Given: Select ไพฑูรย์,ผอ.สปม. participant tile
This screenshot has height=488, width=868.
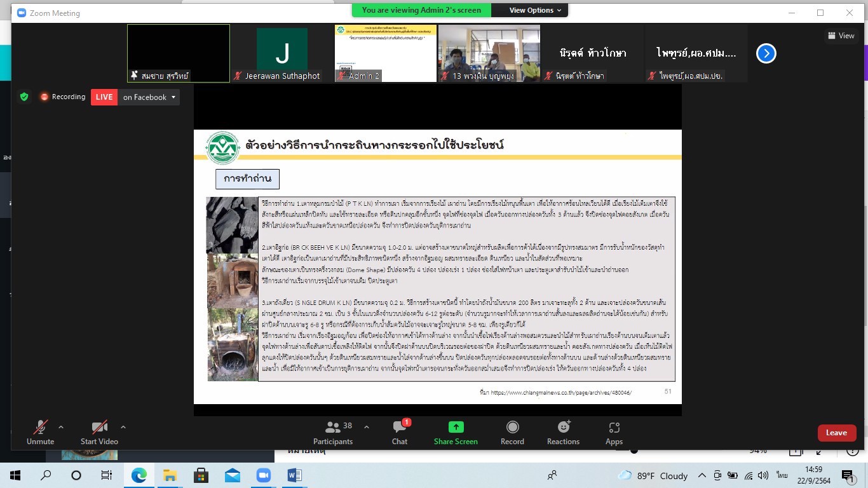Looking at the screenshot, I should (x=696, y=53).
